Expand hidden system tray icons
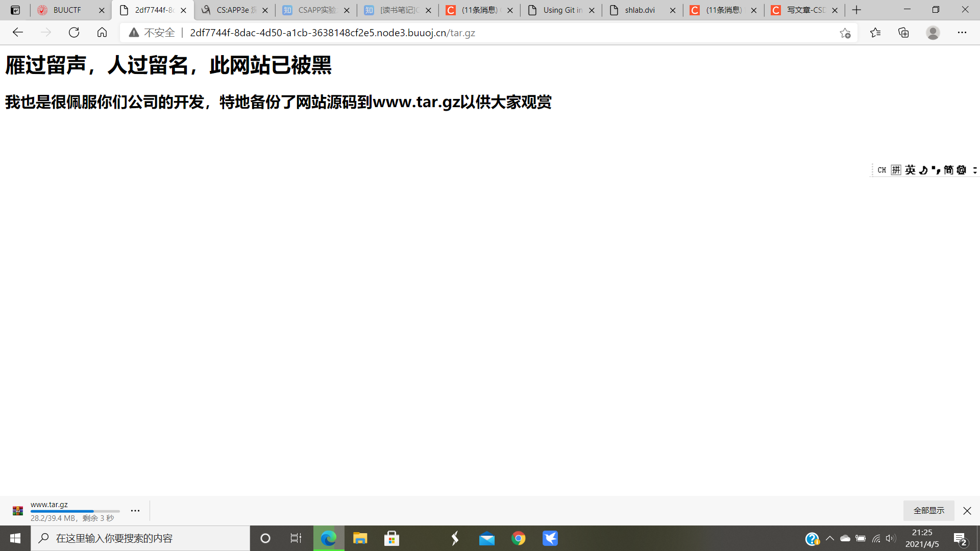The image size is (980, 551). point(829,538)
